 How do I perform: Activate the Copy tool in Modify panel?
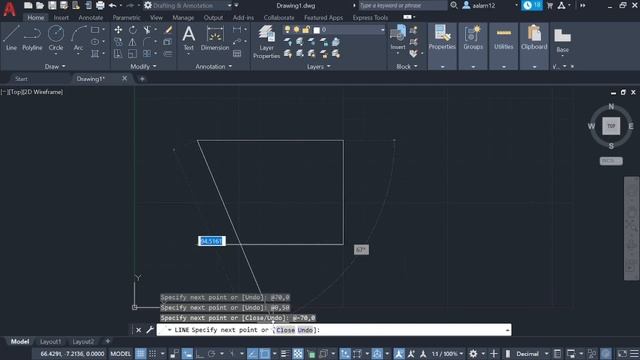click(118, 42)
